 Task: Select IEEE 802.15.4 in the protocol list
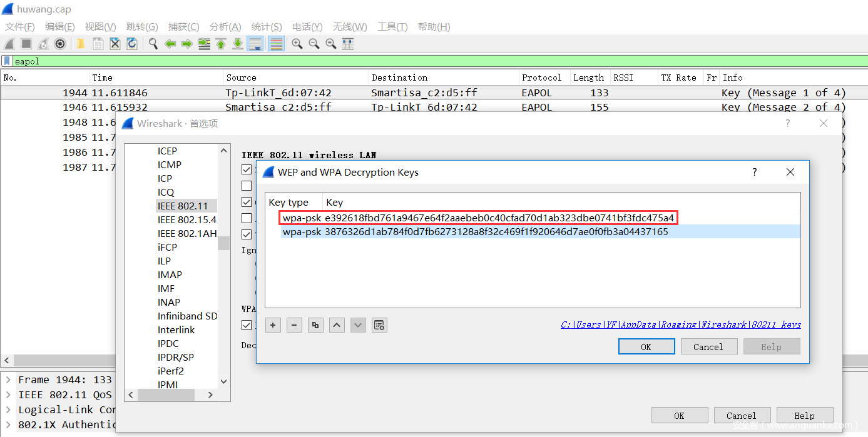[x=186, y=219]
